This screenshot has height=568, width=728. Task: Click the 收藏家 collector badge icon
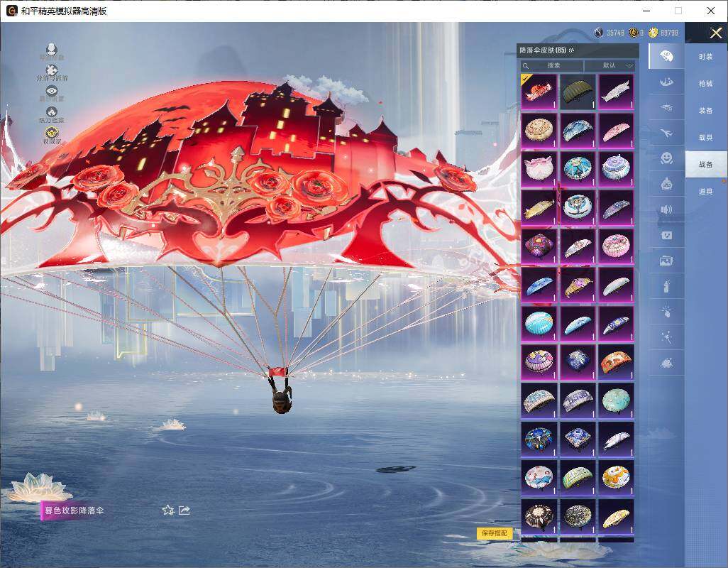tap(52, 133)
